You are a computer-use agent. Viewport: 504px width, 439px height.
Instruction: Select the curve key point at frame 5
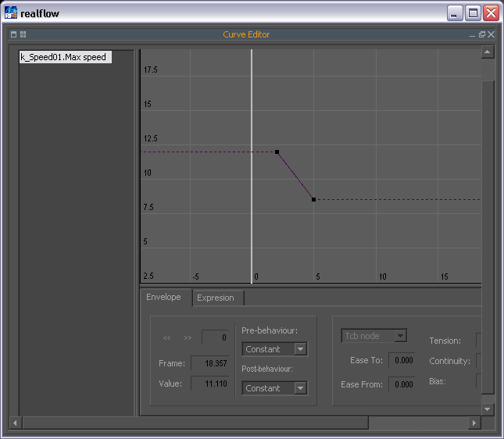(x=313, y=200)
